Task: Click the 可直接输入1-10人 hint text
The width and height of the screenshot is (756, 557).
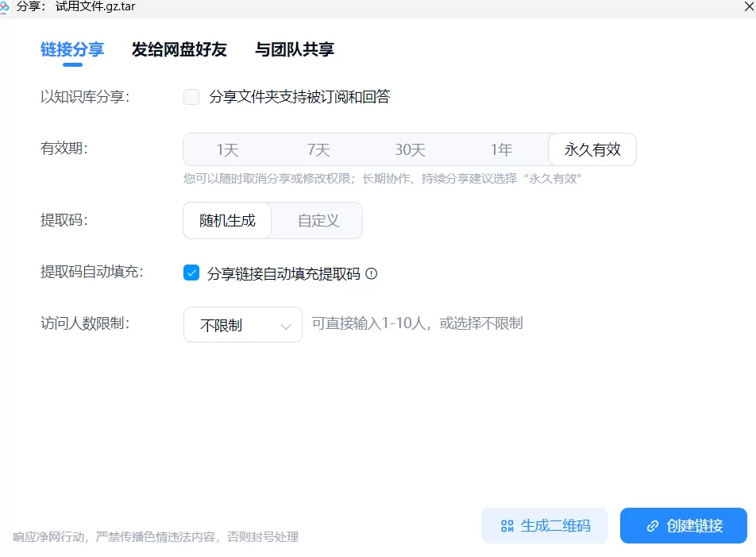Action: click(x=417, y=323)
